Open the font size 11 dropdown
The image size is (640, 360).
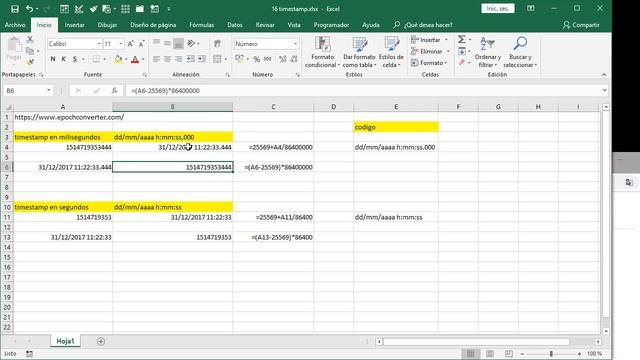coord(121,44)
